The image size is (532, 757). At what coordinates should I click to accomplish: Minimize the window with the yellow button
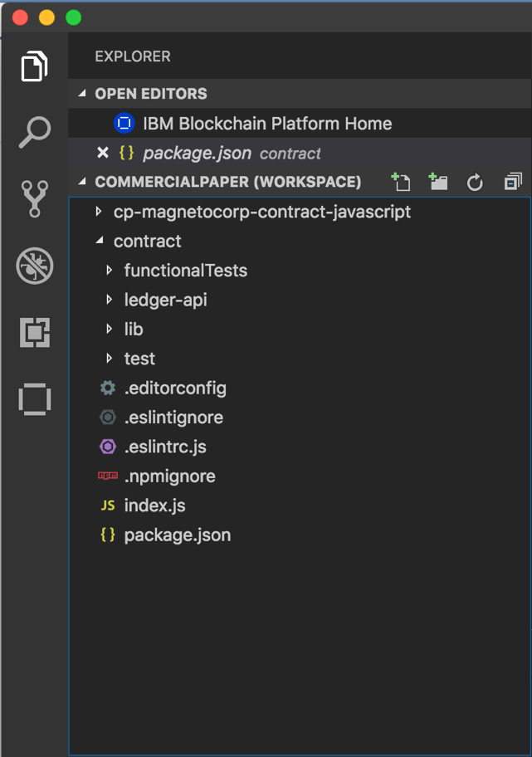(46, 17)
